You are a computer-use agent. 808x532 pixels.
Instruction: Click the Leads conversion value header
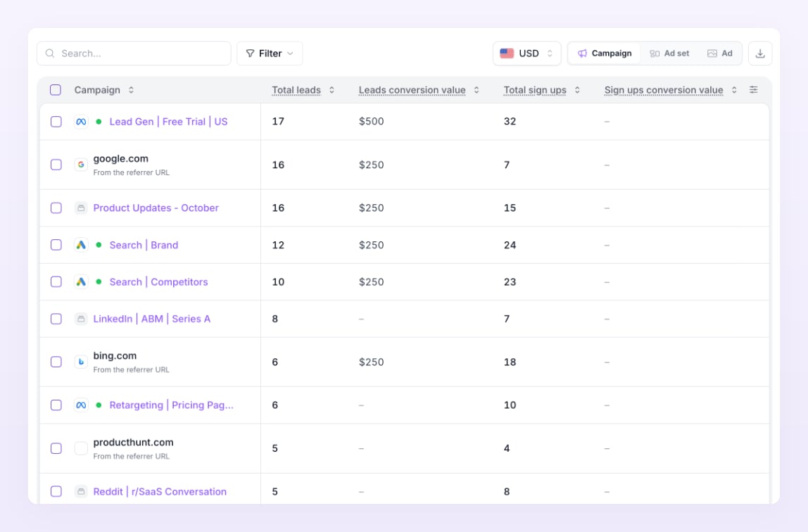point(412,90)
